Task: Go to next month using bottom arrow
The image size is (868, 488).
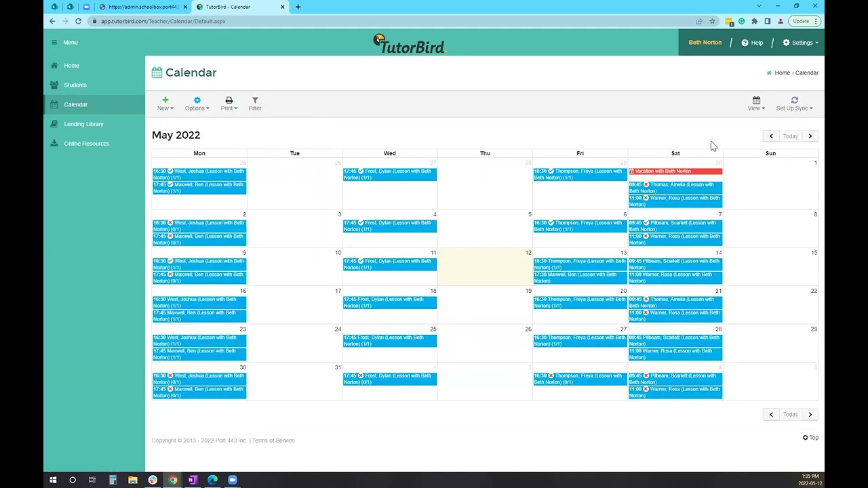Action: tap(810, 414)
